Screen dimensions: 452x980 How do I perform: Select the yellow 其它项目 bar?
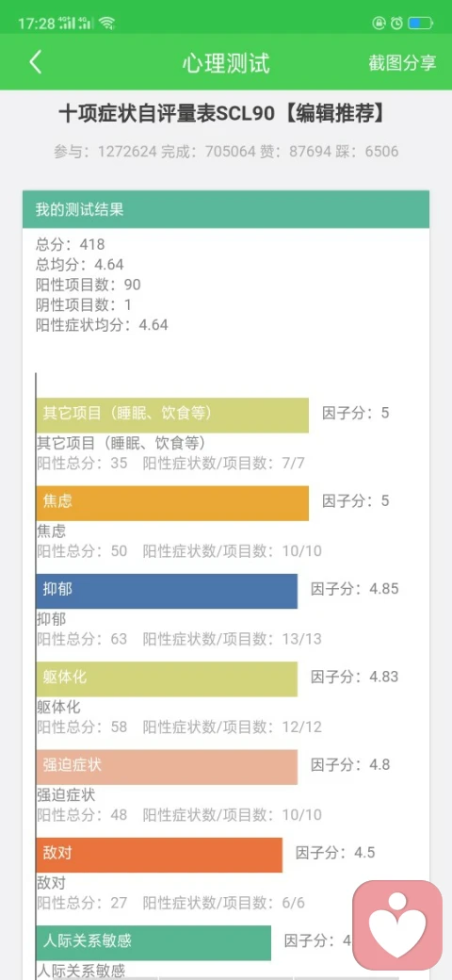172,415
